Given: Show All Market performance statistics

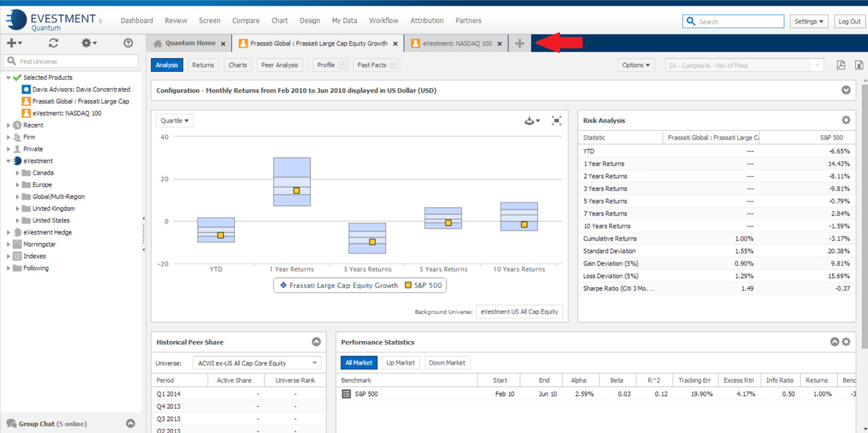Looking at the screenshot, I should [x=359, y=363].
